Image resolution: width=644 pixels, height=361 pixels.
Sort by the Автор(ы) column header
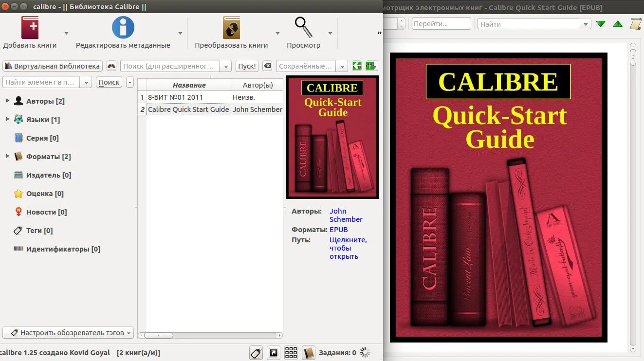pyautogui.click(x=258, y=85)
